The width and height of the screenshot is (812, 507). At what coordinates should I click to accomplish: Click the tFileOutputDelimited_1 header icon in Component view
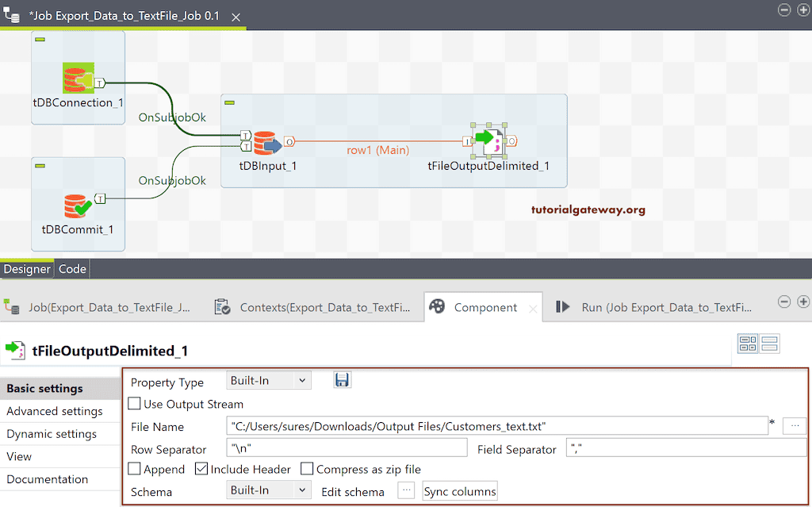(16, 350)
